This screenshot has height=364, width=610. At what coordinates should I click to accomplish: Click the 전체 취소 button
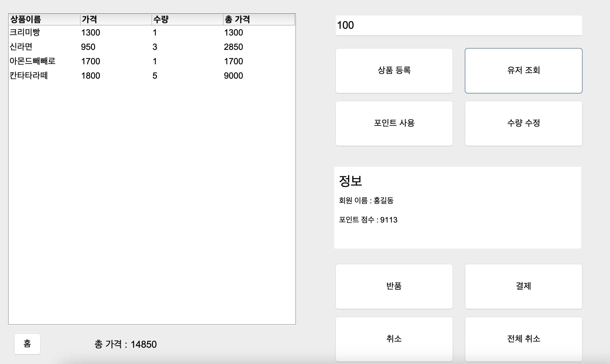pyautogui.click(x=523, y=339)
